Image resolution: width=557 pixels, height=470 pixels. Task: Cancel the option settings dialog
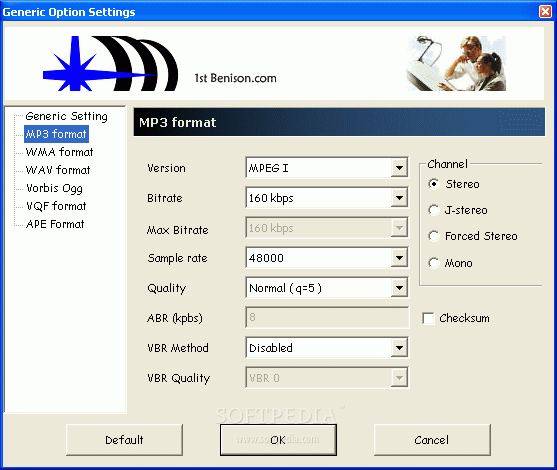coord(432,440)
